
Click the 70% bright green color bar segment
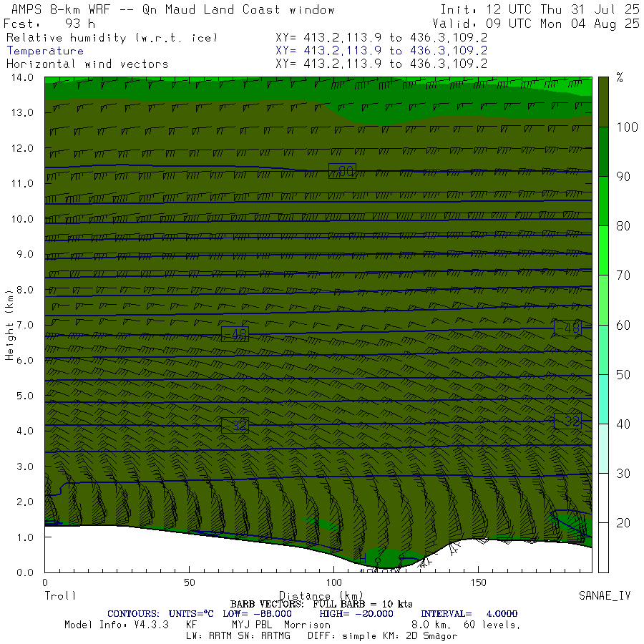click(603, 250)
